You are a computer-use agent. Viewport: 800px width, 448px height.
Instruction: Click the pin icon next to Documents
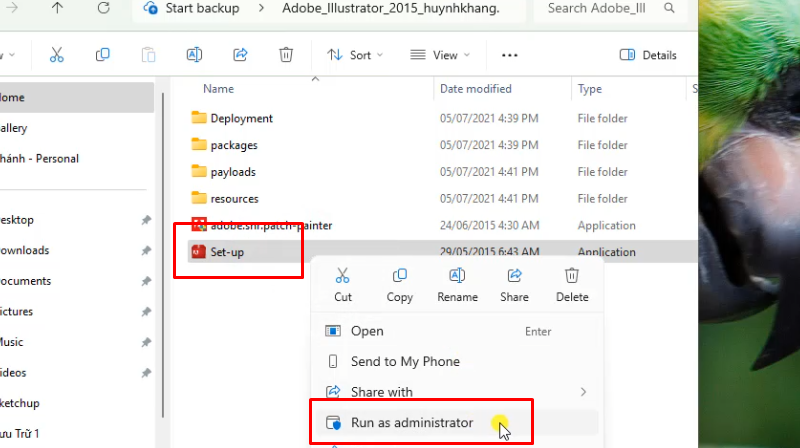(x=146, y=281)
